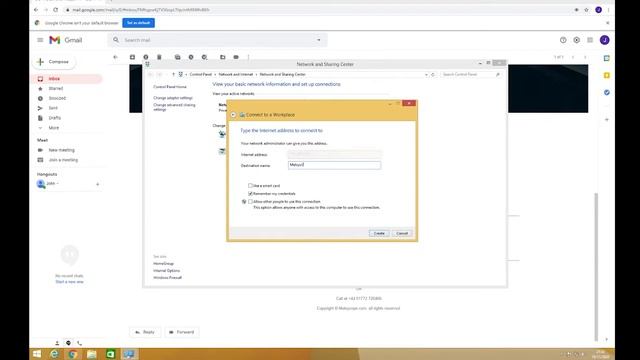The width and height of the screenshot is (640, 360).
Task: Click up arrow in Network and Sharing Center
Action: coord(173,74)
